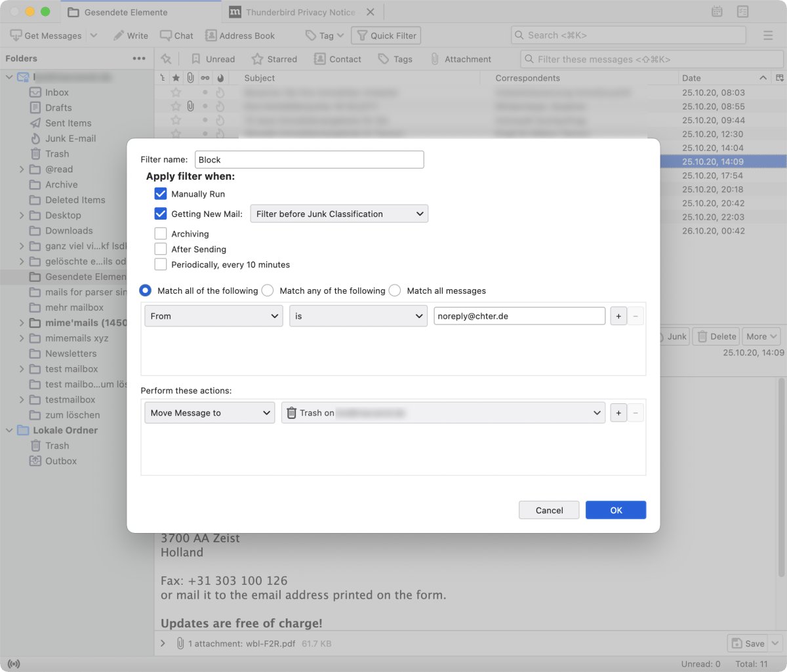Viewport: 787px width, 672px height.
Task: Close the Thunderbird Privacy Notice tab
Action: click(371, 12)
